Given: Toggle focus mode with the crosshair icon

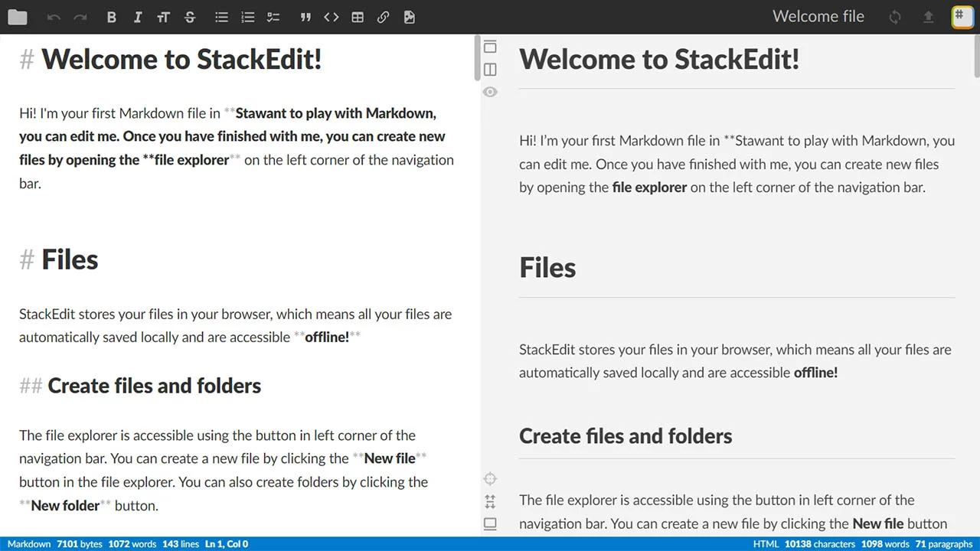Looking at the screenshot, I should click(x=490, y=479).
